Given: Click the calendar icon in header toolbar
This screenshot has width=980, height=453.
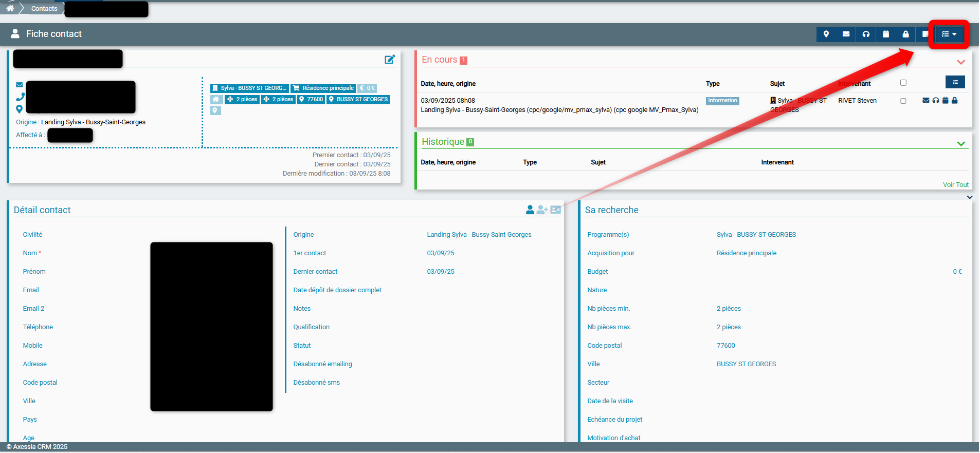Looking at the screenshot, I should [885, 34].
